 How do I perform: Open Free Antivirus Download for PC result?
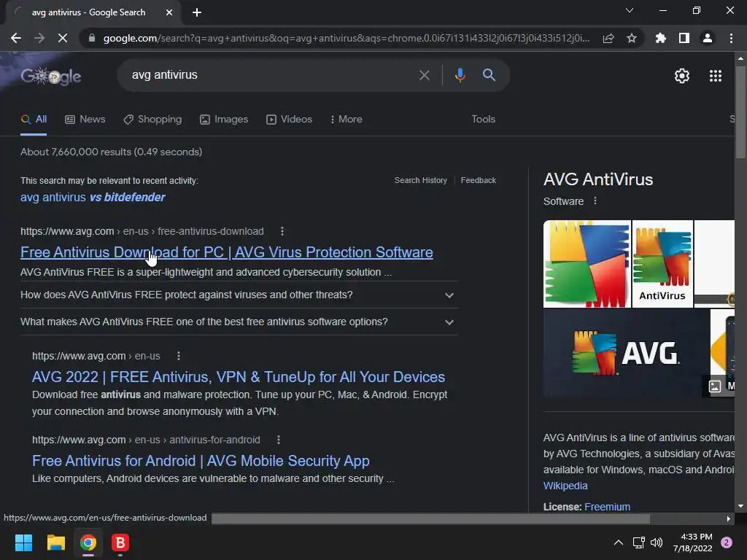coord(227,252)
